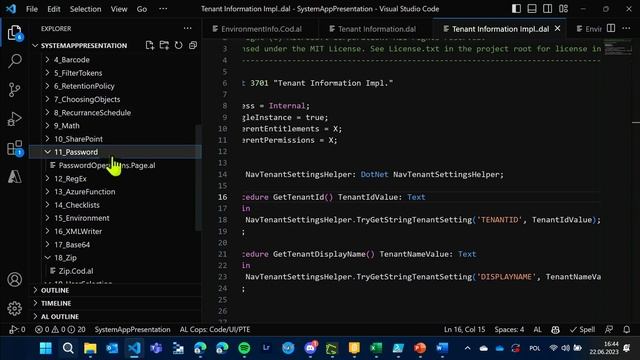The height and width of the screenshot is (360, 640).
Task: Open Windows Start menu on taskbar
Action: pyautogui.click(x=46, y=348)
